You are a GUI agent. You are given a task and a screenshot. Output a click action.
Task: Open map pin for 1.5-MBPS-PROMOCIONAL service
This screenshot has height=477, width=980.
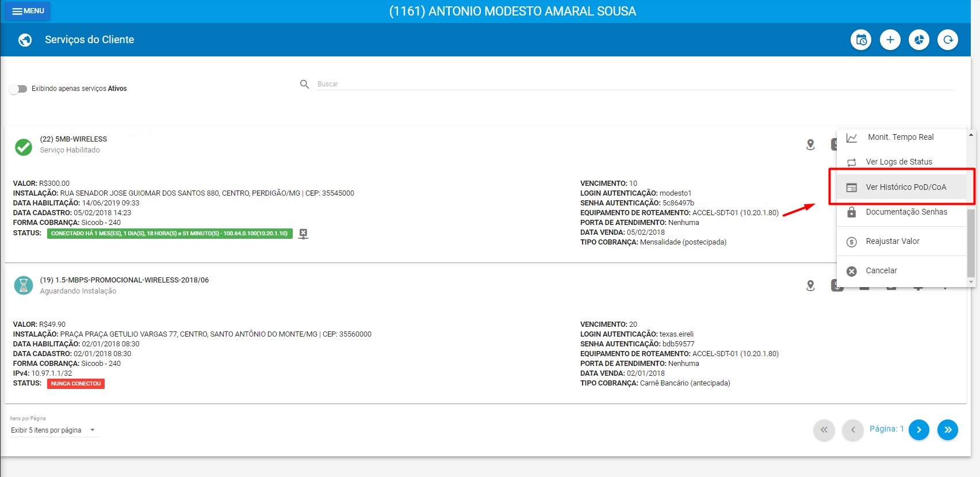pos(810,285)
